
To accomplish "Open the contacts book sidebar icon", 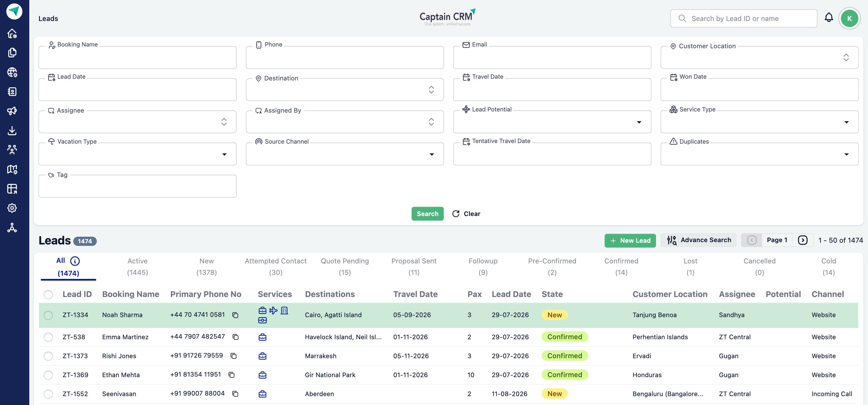I will point(12,92).
